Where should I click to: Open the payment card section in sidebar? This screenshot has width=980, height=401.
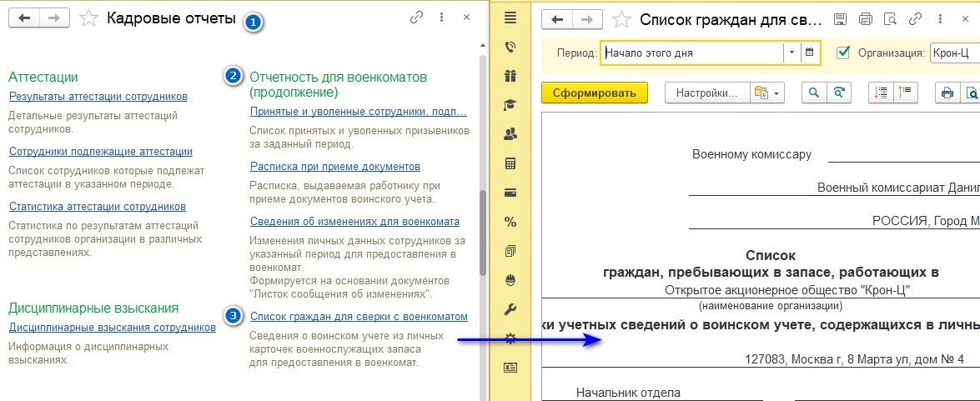(x=510, y=193)
